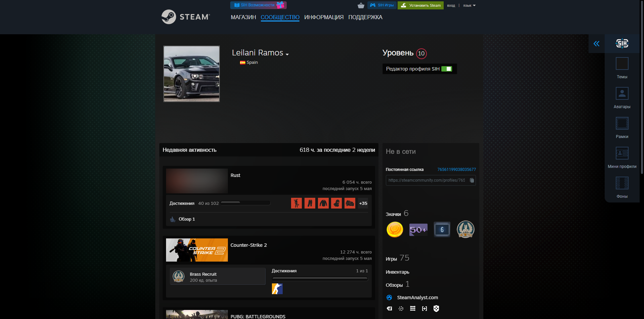Image resolution: width=644 pixels, height=319 pixels.
Task: Click the blurred Rust game banner
Action: [x=197, y=181]
